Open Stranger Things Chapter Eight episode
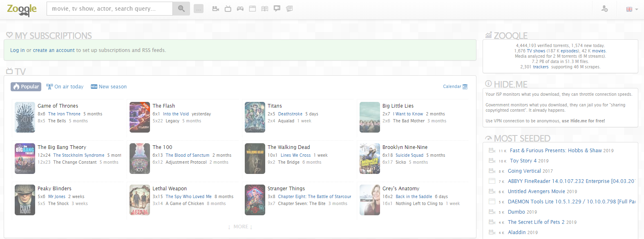Screen dimensions: 644x239 pyautogui.click(x=315, y=197)
